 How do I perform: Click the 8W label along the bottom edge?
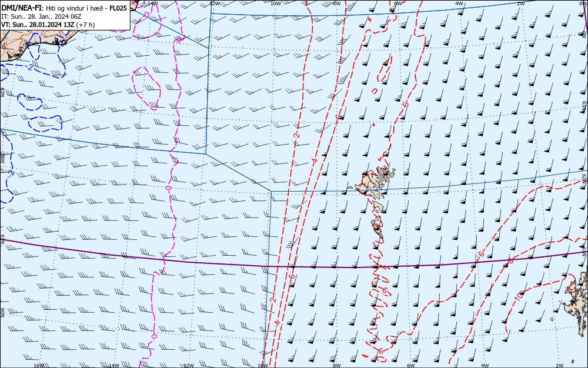[336, 366]
